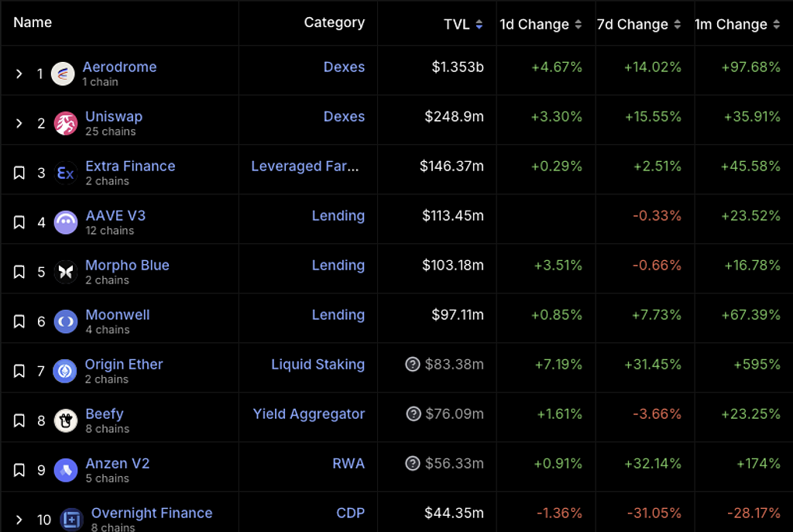The height and width of the screenshot is (532, 793).
Task: Expand the Uniswap row
Action: point(19,123)
